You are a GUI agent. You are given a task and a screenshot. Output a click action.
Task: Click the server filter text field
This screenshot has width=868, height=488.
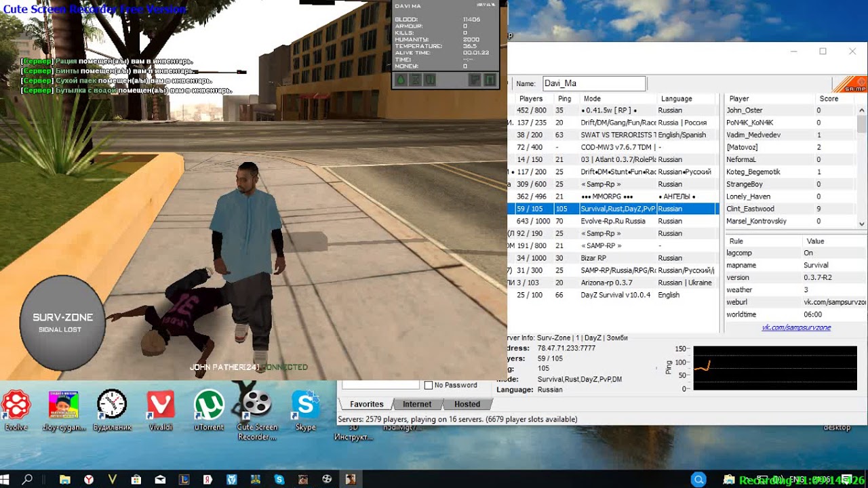point(380,384)
